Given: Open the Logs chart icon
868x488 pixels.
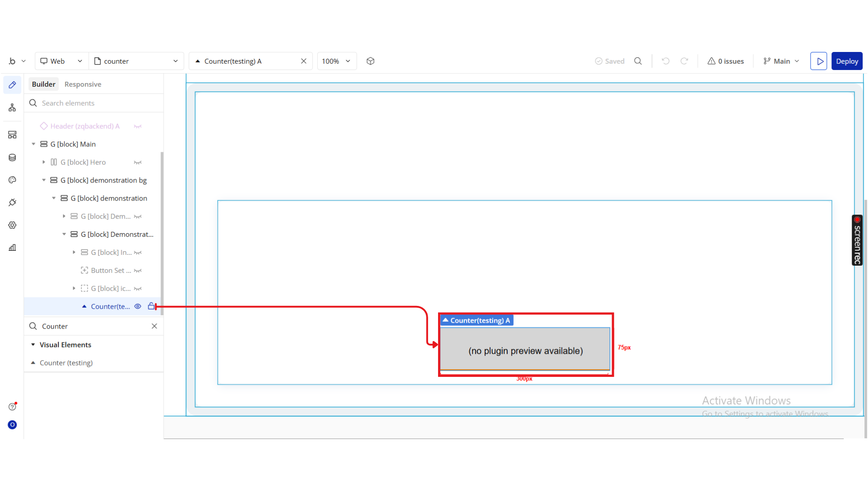Looking at the screenshot, I should point(12,248).
